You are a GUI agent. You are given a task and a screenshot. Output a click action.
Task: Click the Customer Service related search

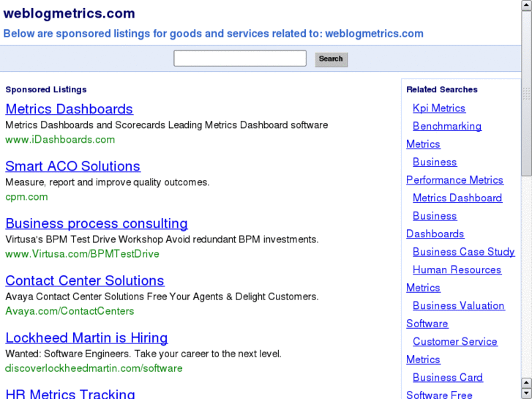[454, 341]
